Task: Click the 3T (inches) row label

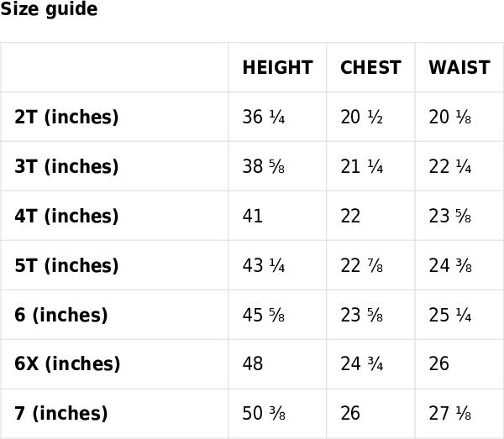Action: pos(66,166)
